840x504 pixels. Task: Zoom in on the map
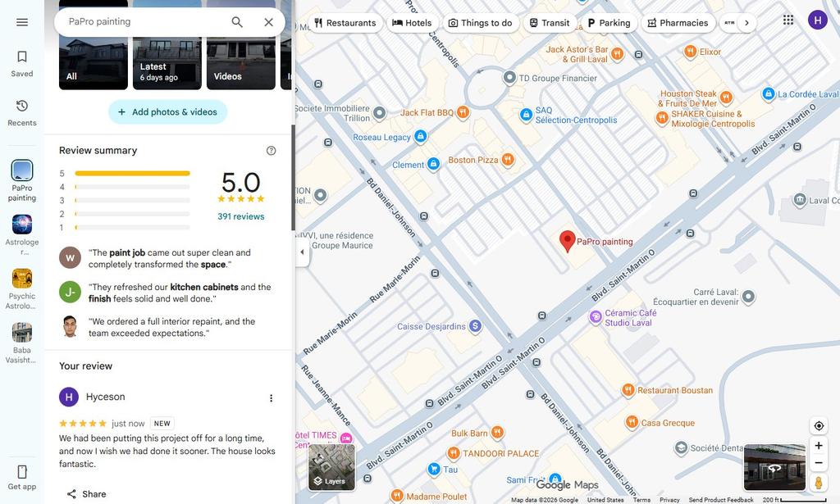pos(819,446)
